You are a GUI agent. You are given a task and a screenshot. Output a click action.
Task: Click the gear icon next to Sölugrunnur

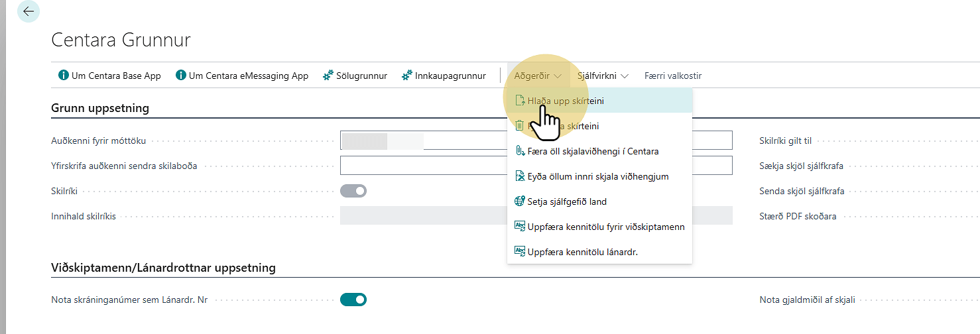[x=328, y=76]
